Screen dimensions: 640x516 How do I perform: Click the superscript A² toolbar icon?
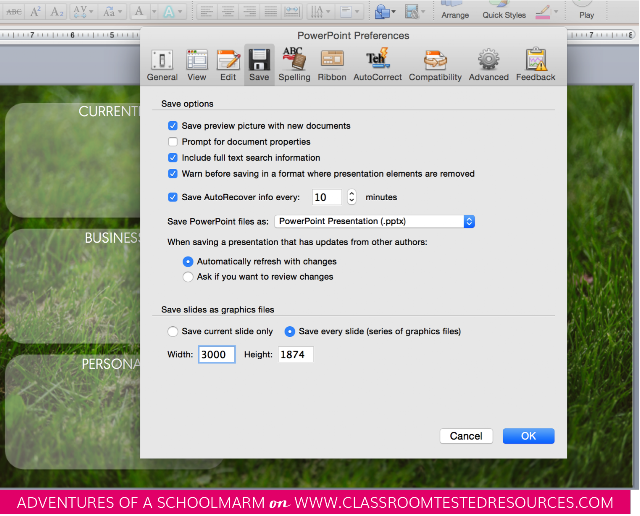coord(36,11)
